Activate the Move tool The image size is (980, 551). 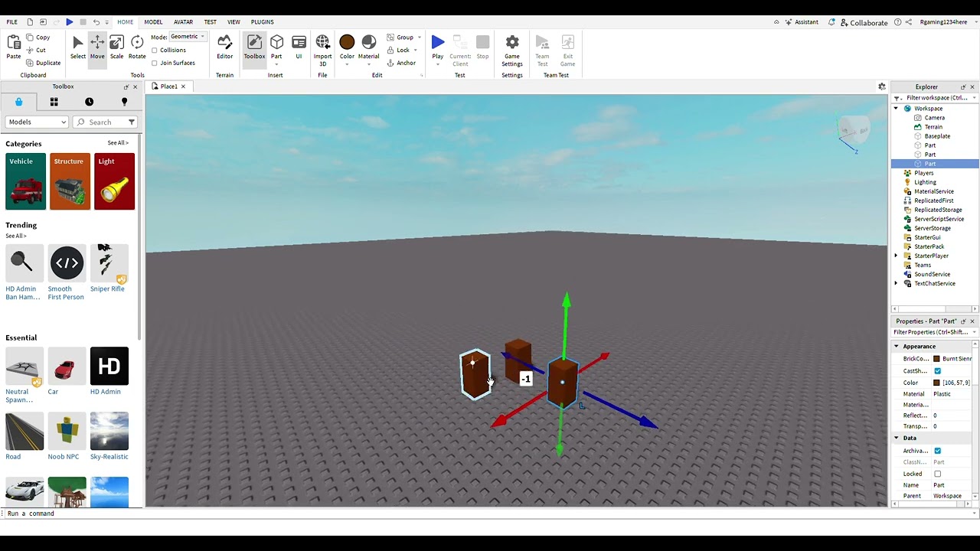pos(97,47)
